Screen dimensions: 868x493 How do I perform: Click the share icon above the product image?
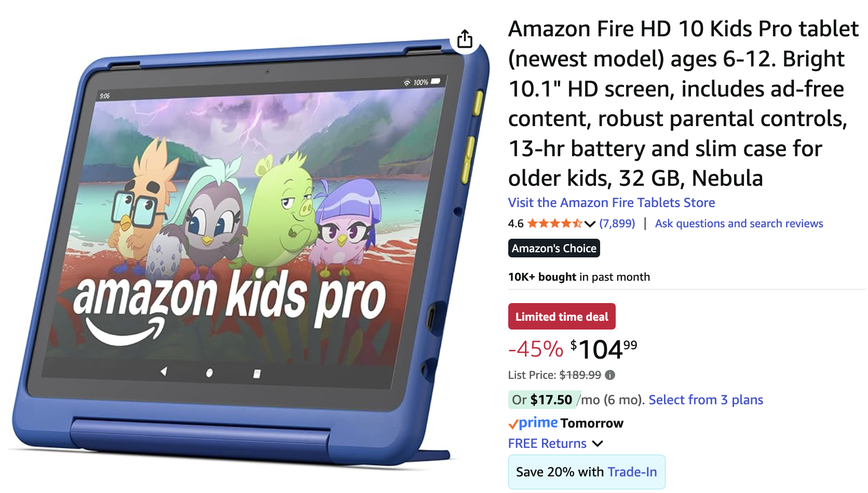[465, 39]
